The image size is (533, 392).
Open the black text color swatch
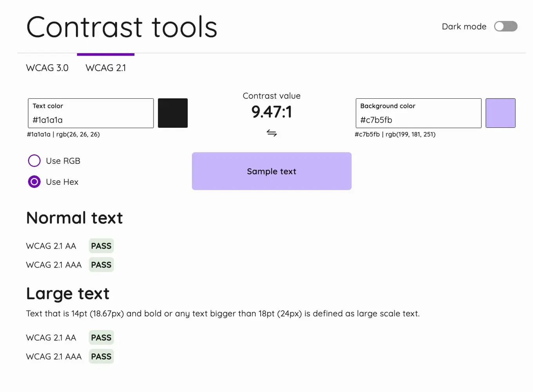[172, 113]
